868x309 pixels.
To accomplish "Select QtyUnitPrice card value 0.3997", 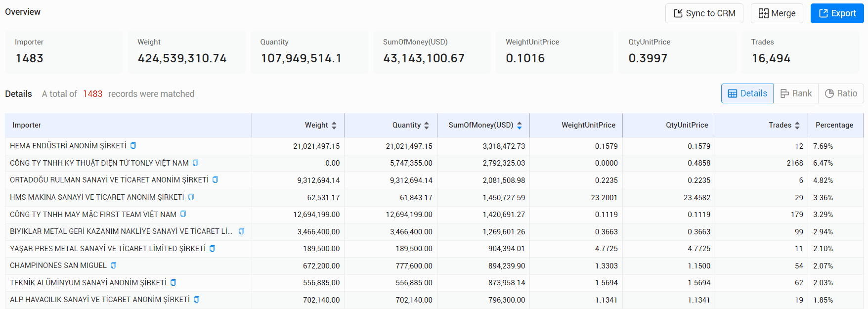I will point(648,58).
